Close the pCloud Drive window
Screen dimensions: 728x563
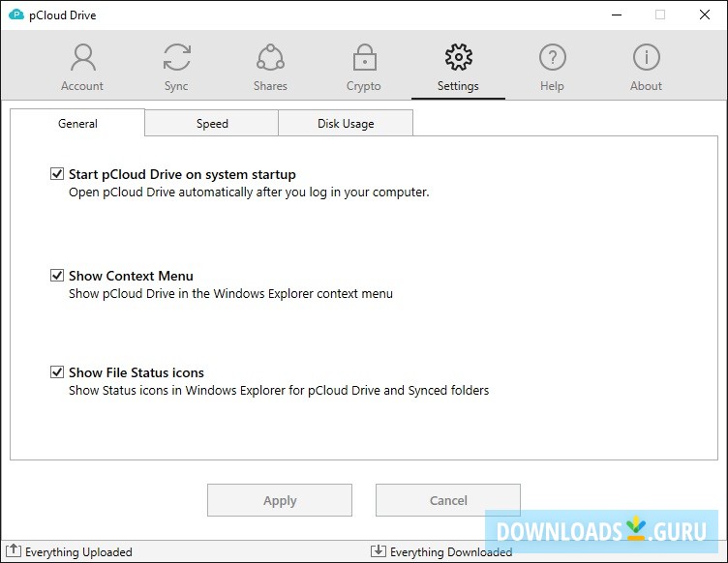coord(705,15)
